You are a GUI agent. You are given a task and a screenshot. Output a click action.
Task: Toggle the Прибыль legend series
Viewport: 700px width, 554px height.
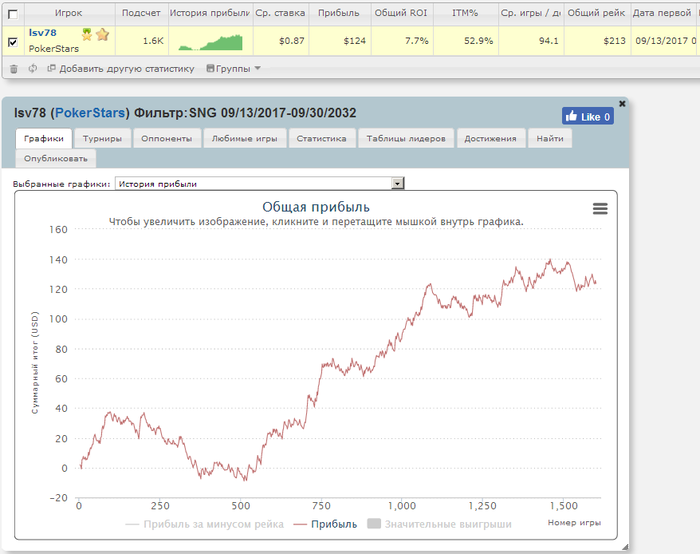tap(325, 524)
